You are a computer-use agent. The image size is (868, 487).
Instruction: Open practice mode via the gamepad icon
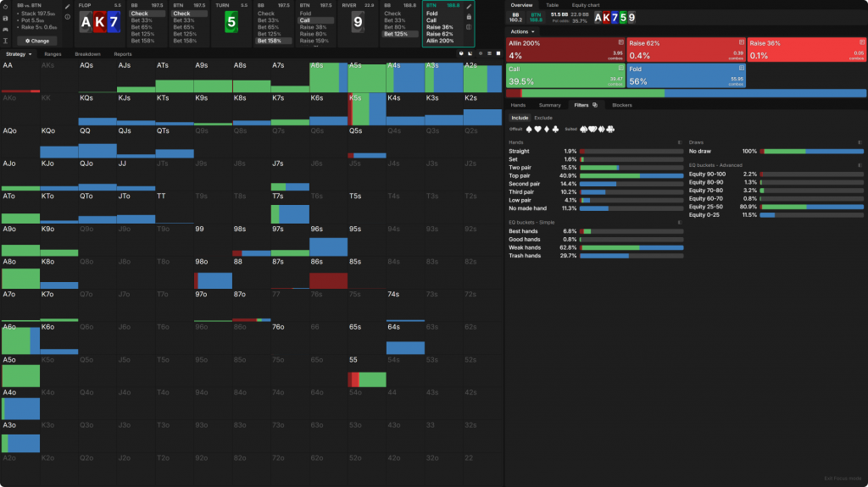click(6, 30)
